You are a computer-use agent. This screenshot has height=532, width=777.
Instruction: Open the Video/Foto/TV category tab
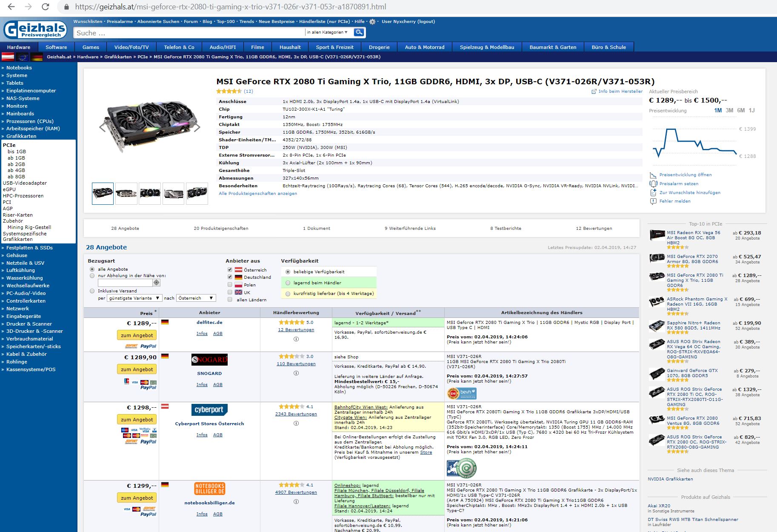(x=131, y=47)
